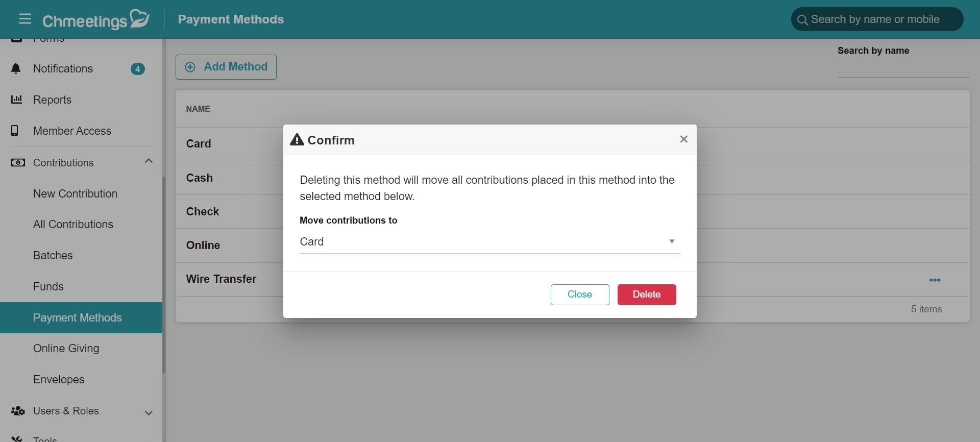980x442 pixels.
Task: Open the notifications count badge 4
Action: [x=138, y=69]
